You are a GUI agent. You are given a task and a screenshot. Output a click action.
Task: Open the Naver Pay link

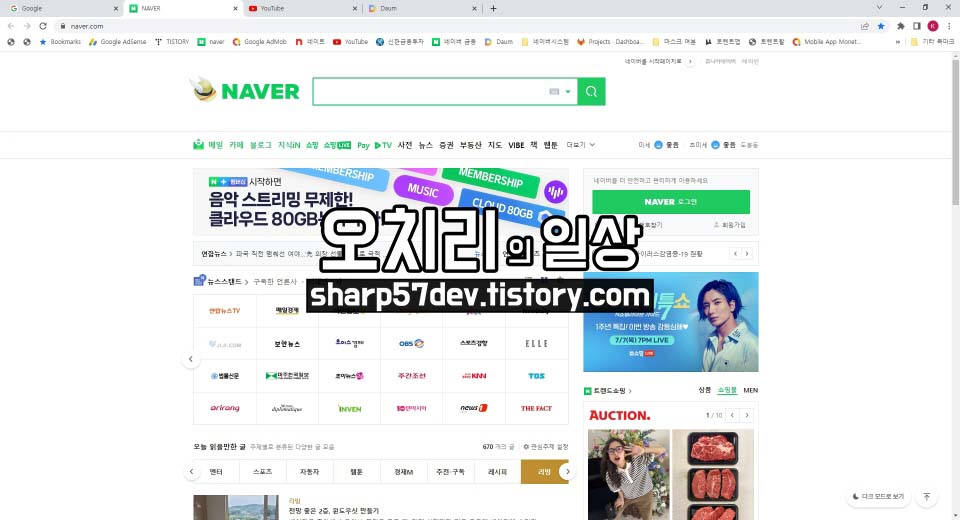pos(363,145)
